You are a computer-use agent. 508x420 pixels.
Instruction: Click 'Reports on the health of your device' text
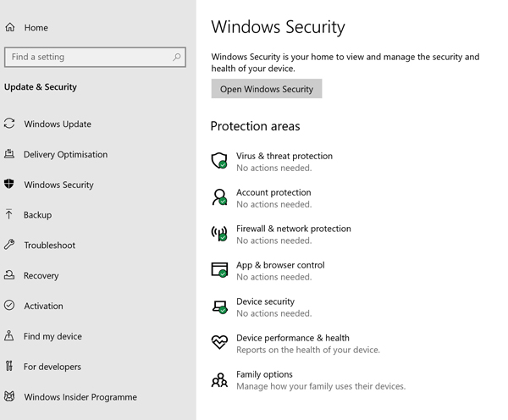coord(308,350)
